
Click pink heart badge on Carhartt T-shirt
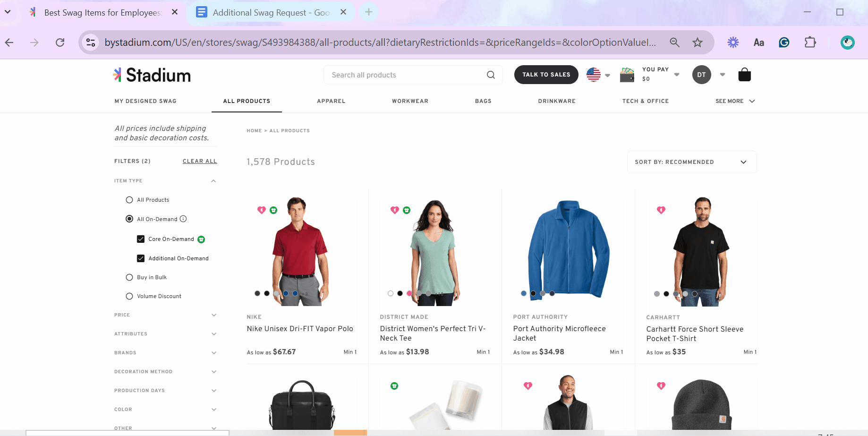click(x=661, y=210)
